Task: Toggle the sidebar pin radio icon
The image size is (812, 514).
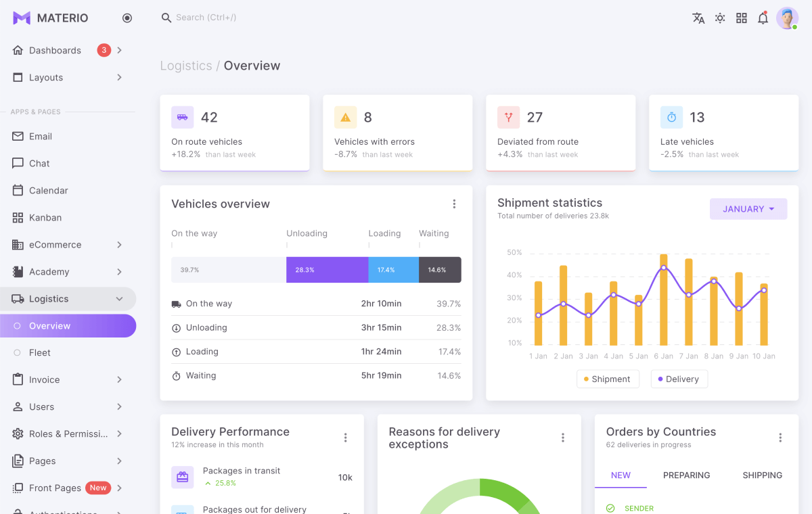Action: 127,18
